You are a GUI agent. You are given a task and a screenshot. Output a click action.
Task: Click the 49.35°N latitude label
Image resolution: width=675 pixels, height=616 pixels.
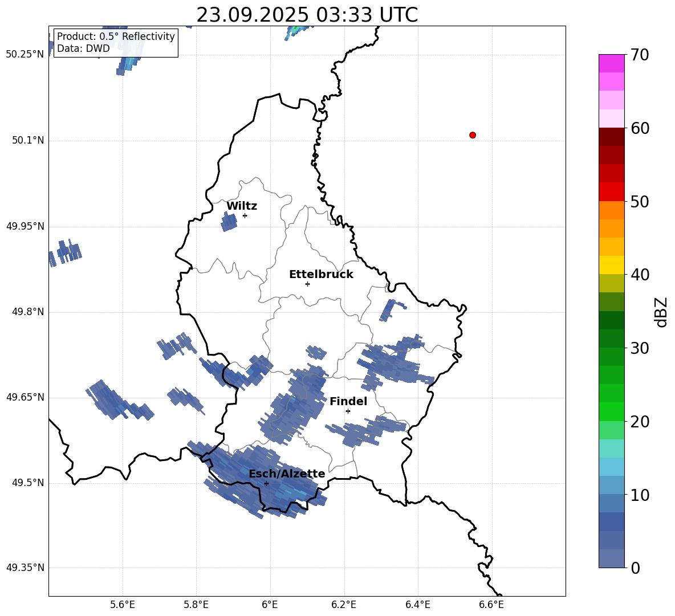pos(25,568)
